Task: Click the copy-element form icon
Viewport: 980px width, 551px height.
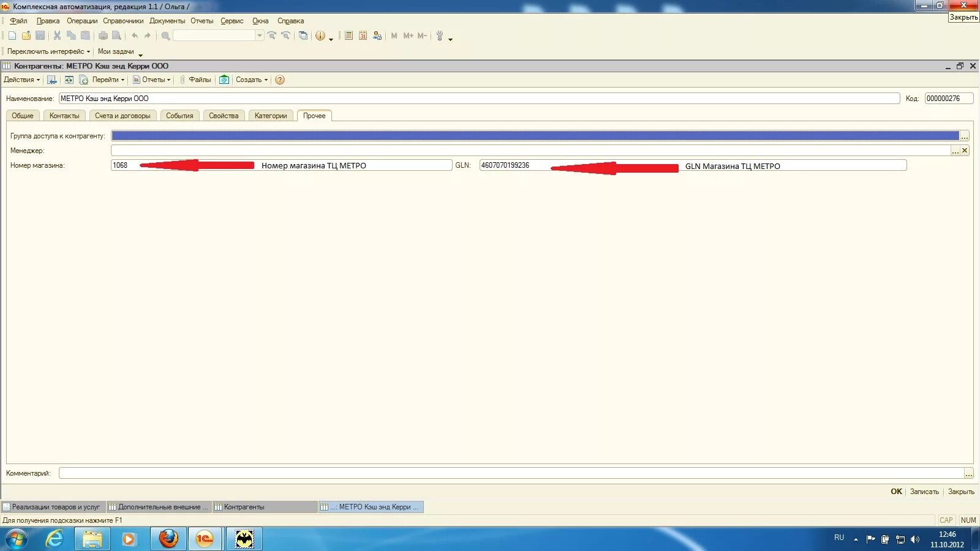Action: 83,80
